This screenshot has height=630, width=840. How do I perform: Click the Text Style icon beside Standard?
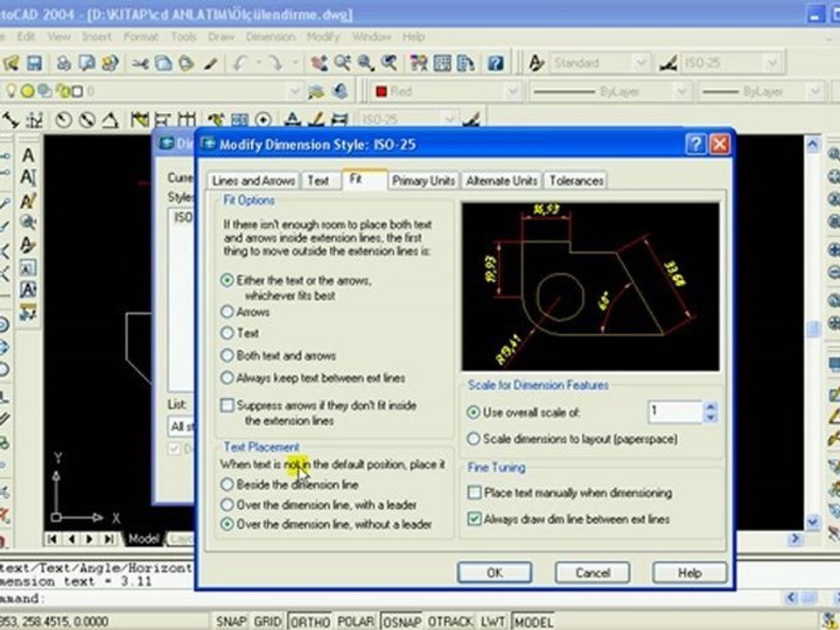coord(536,63)
